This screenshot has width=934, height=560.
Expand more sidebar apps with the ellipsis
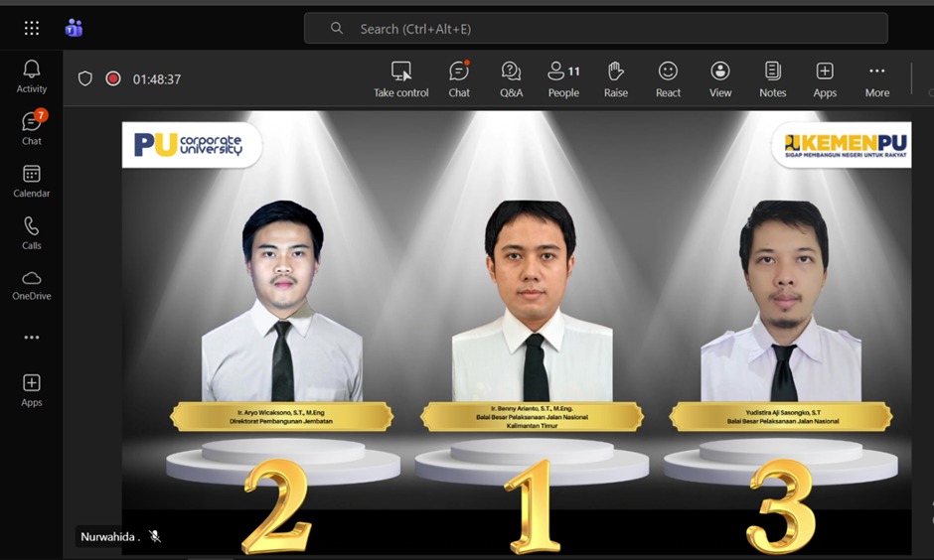click(32, 338)
